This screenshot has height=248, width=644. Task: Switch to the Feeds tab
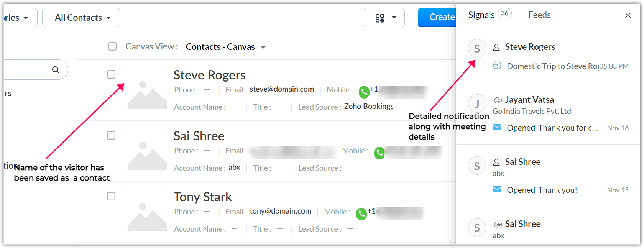click(x=539, y=15)
